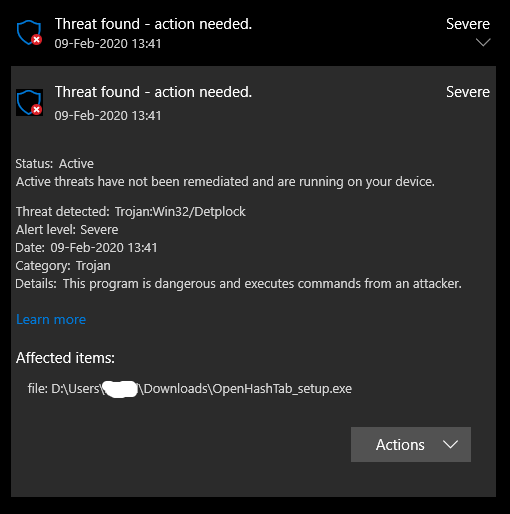This screenshot has width=510, height=514.
Task: Click the red X badge on the top shield icon
Action: pos(37,40)
